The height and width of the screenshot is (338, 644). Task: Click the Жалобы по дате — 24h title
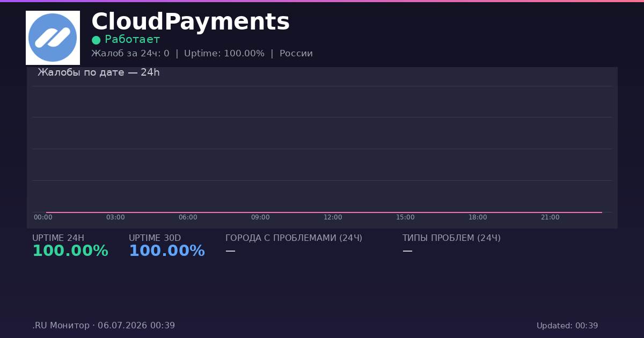99,72
